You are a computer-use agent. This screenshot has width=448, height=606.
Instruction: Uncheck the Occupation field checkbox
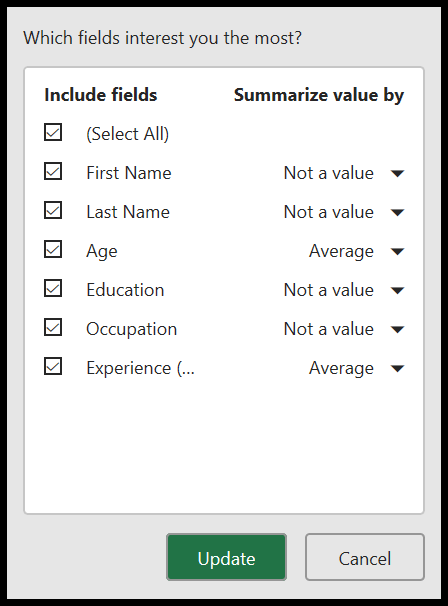53,327
